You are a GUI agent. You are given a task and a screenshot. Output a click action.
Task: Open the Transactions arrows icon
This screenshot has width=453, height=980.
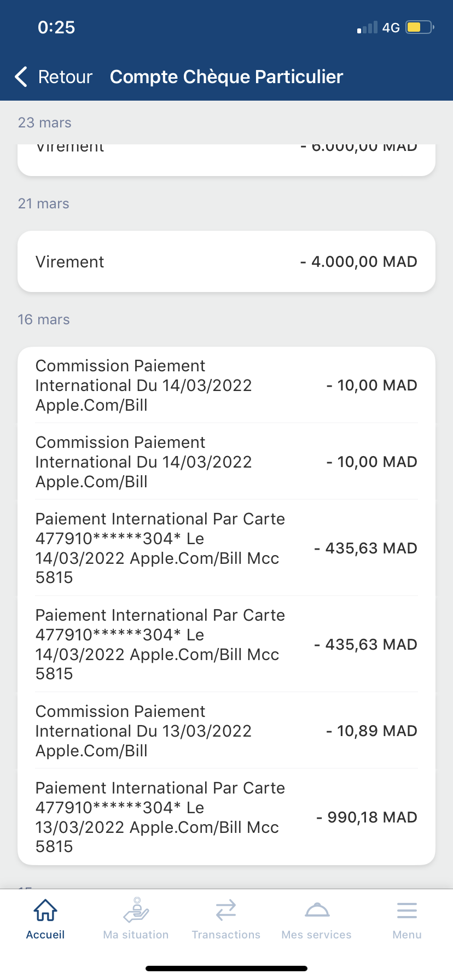click(x=226, y=911)
